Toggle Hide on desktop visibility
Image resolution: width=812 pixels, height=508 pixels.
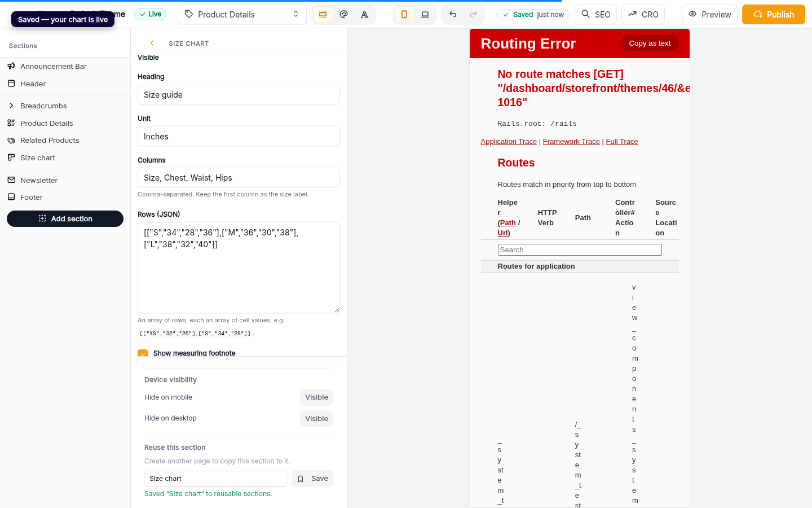(316, 419)
